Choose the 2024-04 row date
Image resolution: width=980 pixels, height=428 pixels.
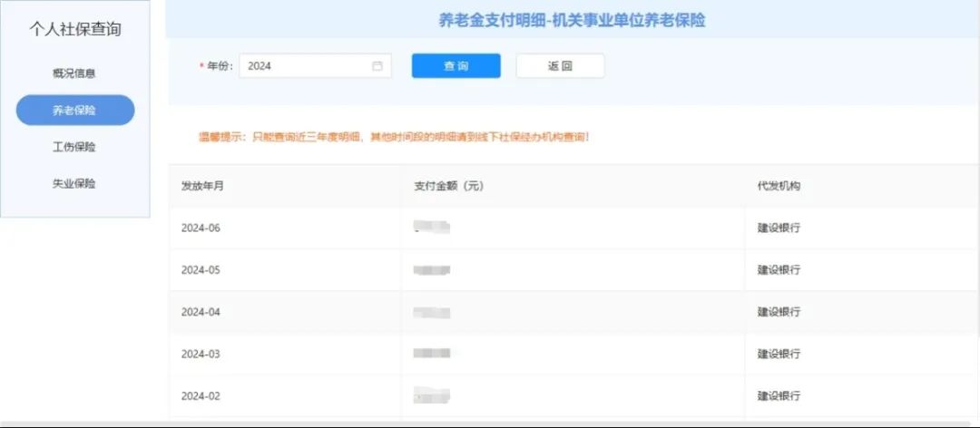click(201, 312)
